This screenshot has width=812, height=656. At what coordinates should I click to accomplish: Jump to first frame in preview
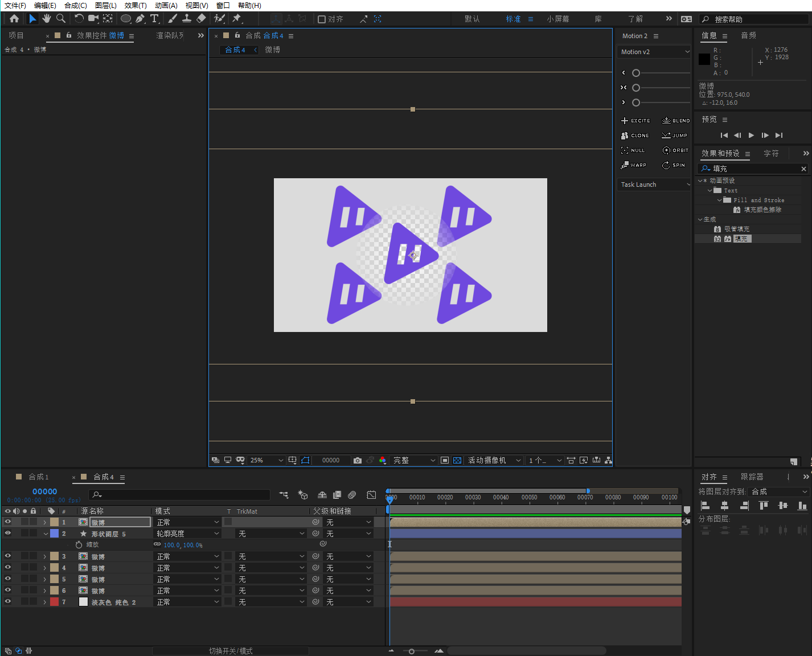click(724, 135)
